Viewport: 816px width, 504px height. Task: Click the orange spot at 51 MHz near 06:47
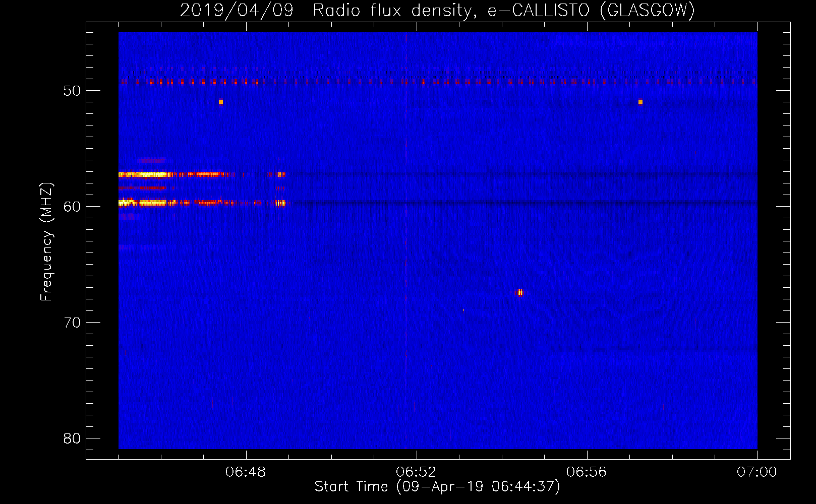pyautogui.click(x=221, y=102)
